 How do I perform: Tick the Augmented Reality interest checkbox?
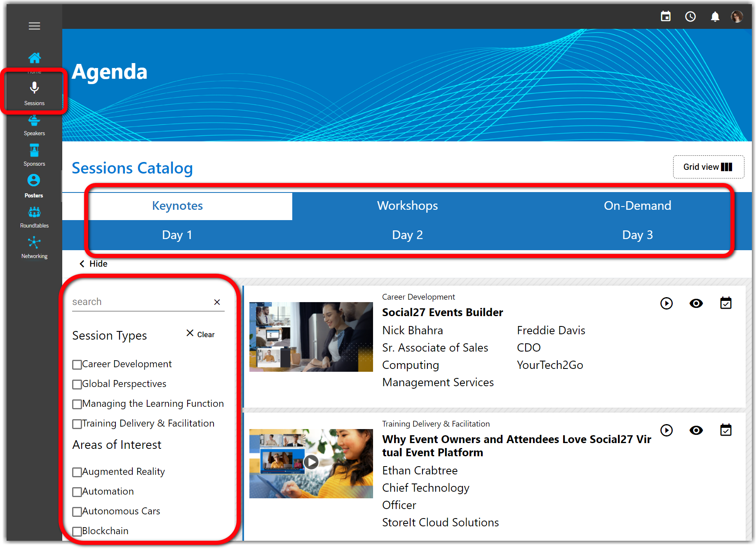click(x=77, y=472)
